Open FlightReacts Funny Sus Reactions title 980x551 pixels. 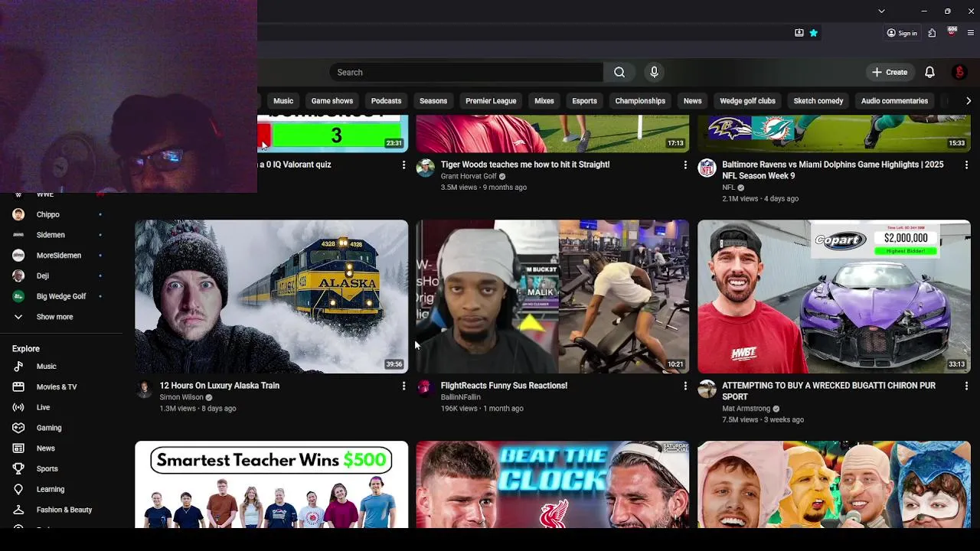point(504,386)
